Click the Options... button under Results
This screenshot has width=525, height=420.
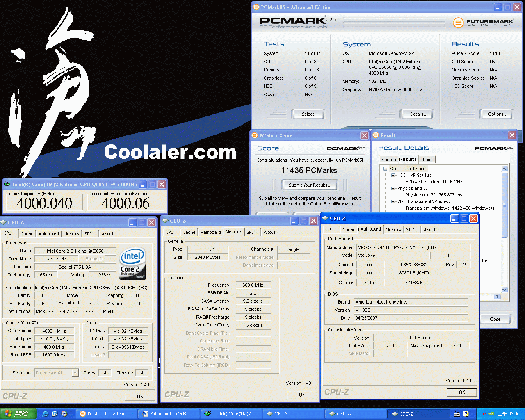pos(498,114)
